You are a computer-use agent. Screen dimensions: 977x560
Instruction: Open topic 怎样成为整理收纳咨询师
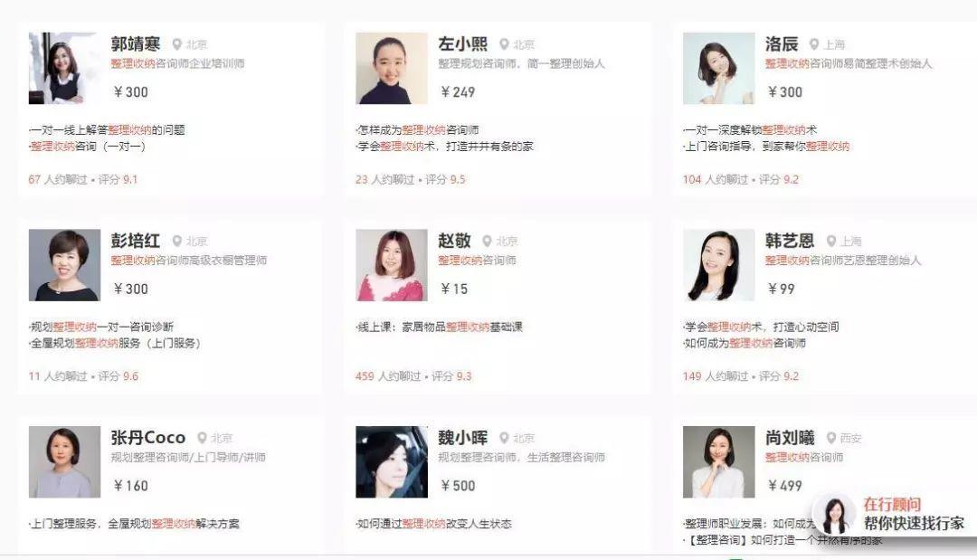tap(417, 129)
